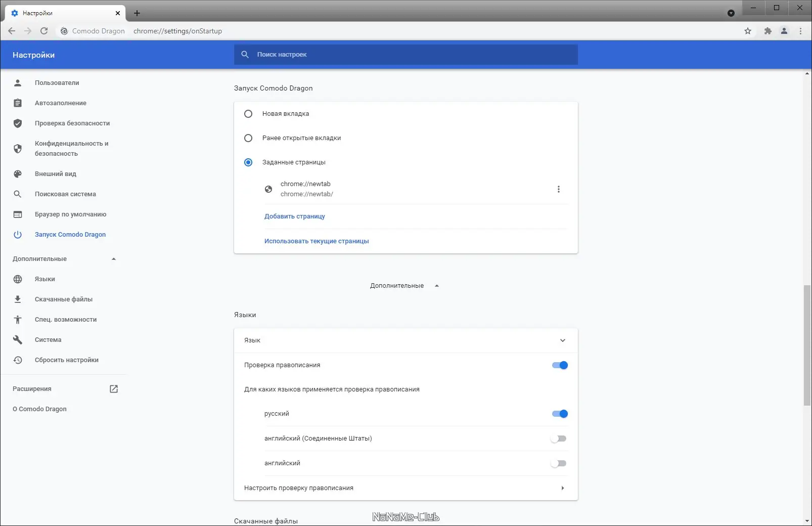The height and width of the screenshot is (526, 812).
Task: Click the vertical scrollbar thumb
Action: (807, 345)
